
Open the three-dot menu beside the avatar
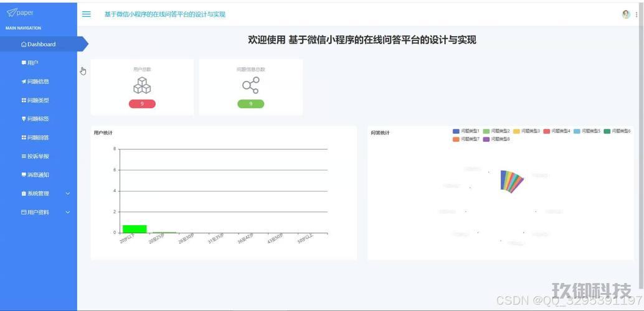(x=637, y=14)
